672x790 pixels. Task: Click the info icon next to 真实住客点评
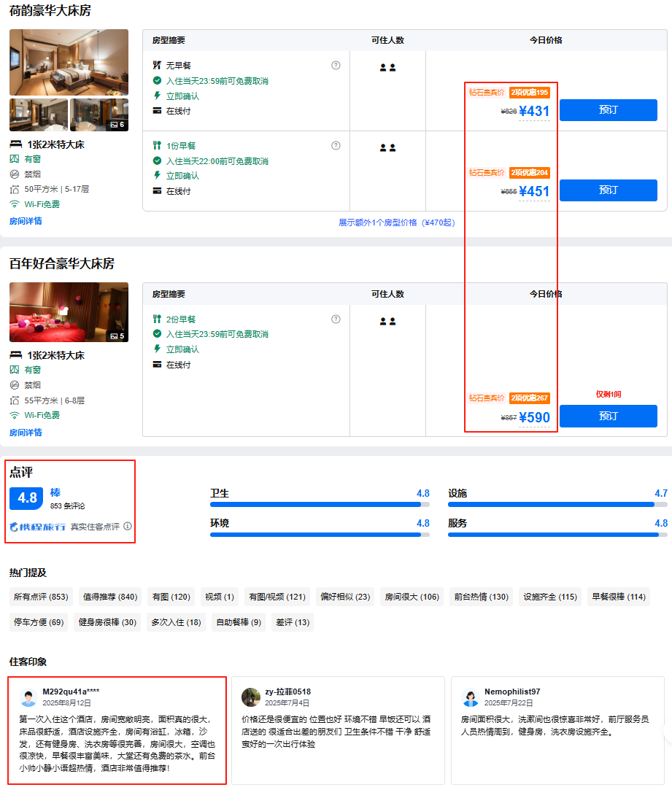click(x=128, y=526)
